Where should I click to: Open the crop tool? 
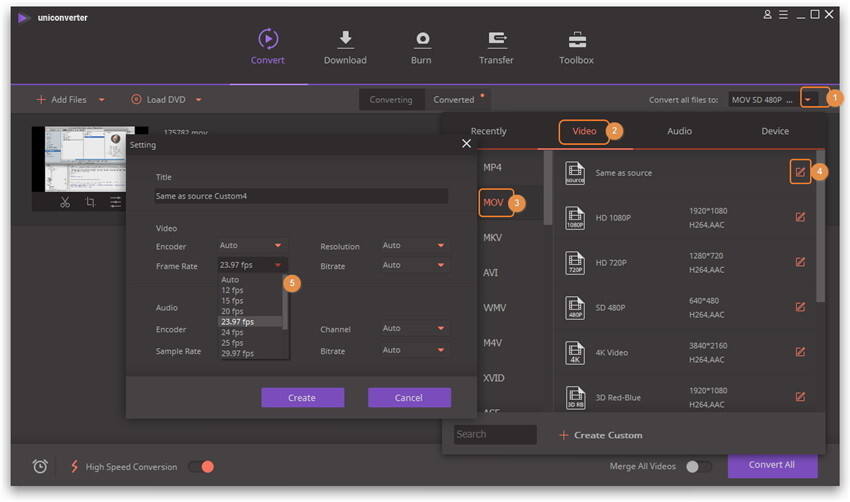pyautogui.click(x=90, y=202)
